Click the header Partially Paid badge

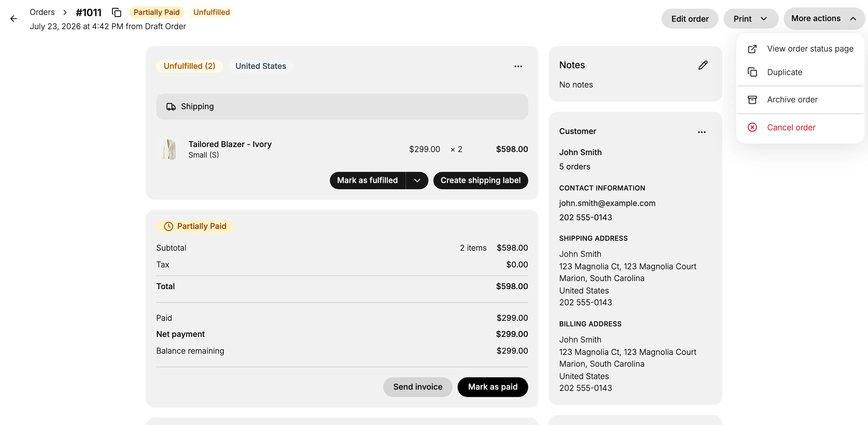pyautogui.click(x=156, y=12)
